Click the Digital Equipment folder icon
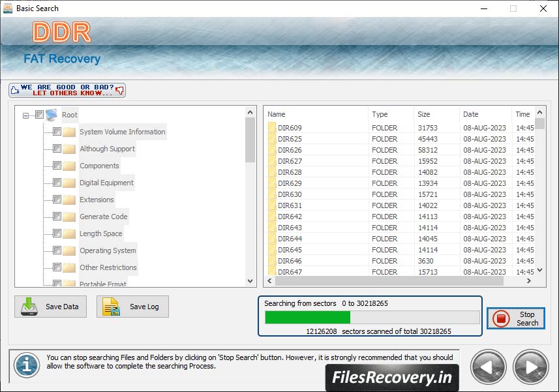Screen dimensions: 559x392 (x=69, y=183)
